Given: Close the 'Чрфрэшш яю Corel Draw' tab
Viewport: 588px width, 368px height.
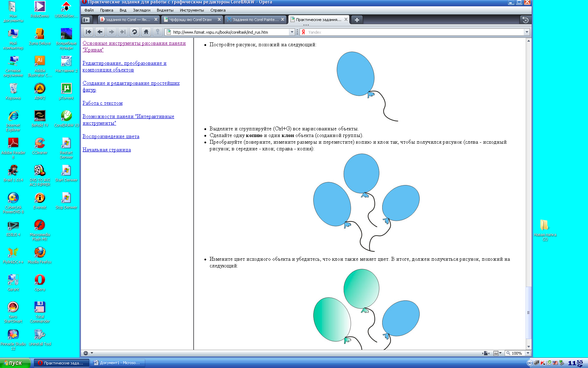Looking at the screenshot, I should coord(219,20).
